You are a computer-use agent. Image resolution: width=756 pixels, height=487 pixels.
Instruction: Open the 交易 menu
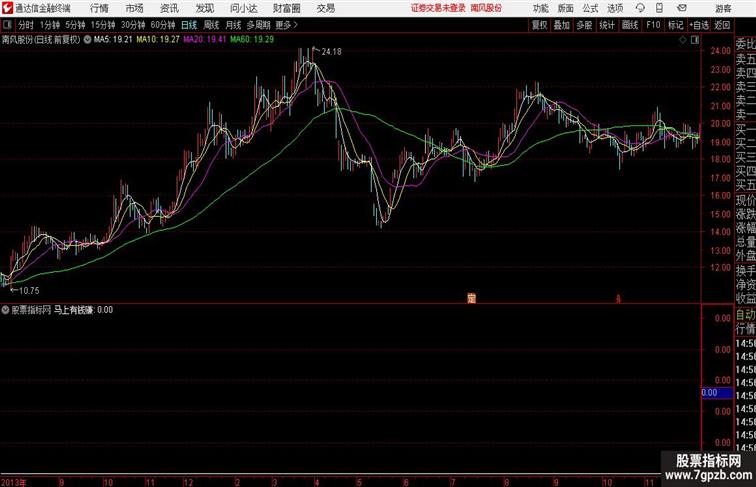325,8
